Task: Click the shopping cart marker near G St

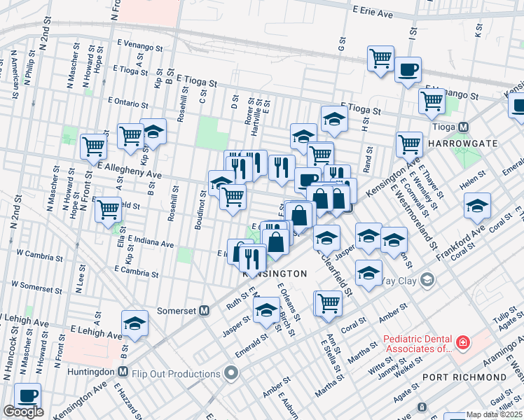Action: click(380, 62)
